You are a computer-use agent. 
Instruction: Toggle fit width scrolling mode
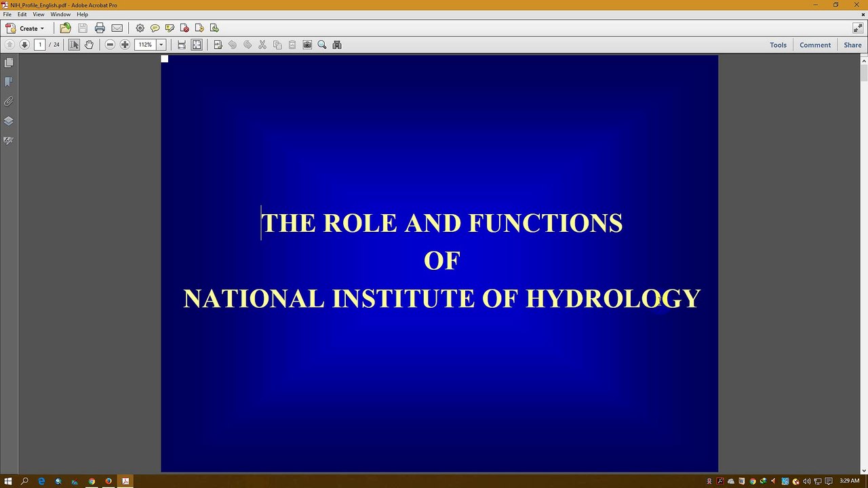click(182, 45)
